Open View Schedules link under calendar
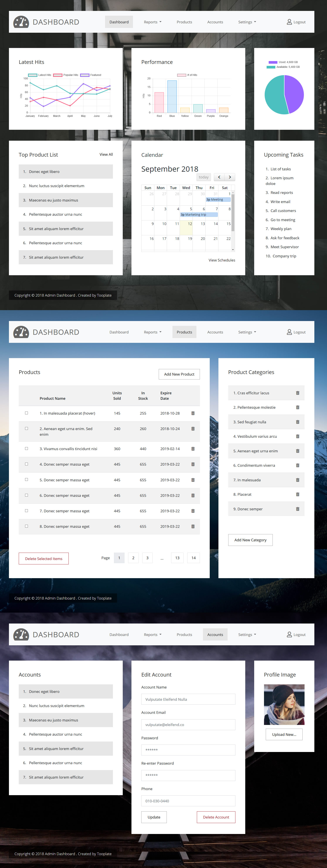 click(x=222, y=260)
